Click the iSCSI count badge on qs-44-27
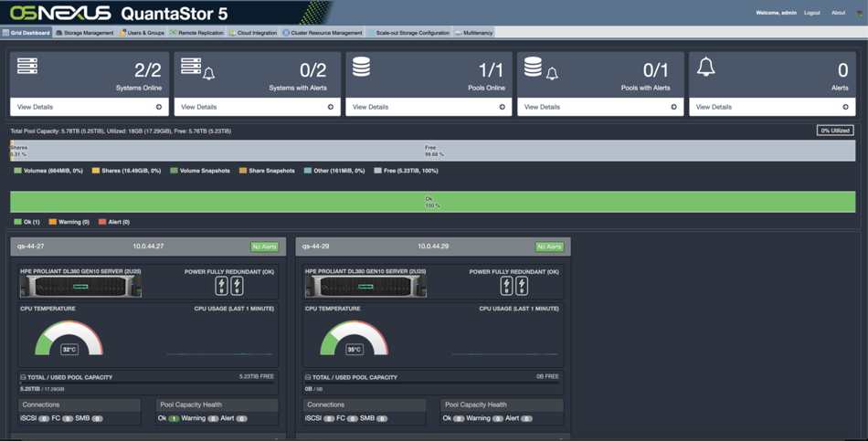Screen dimensions: 868x441 (x=44, y=419)
